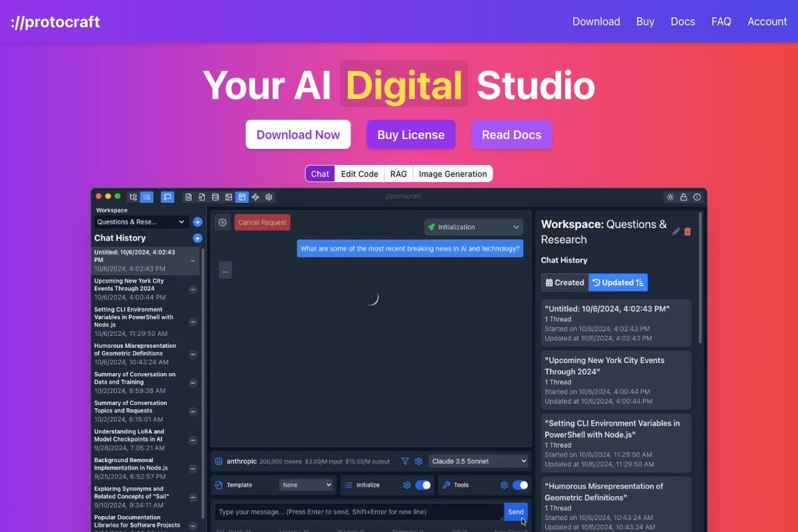
Task: Toggle theme with the sun icon
Action: click(671, 197)
